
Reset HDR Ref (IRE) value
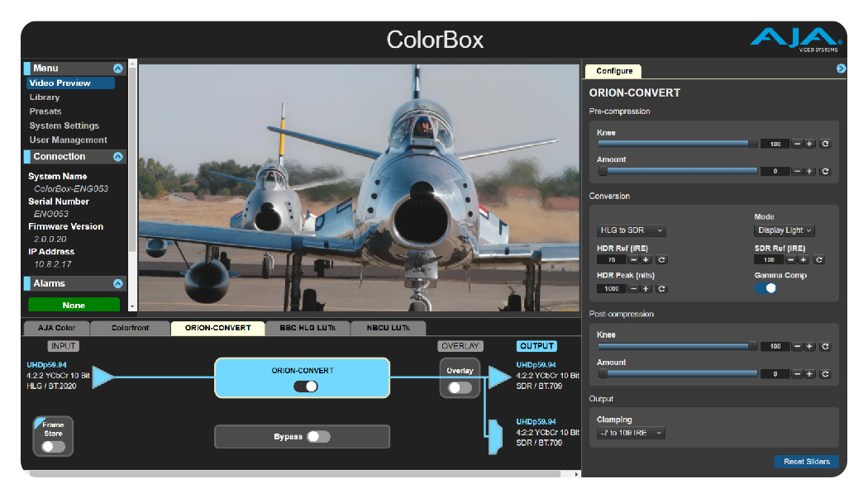[661, 259]
